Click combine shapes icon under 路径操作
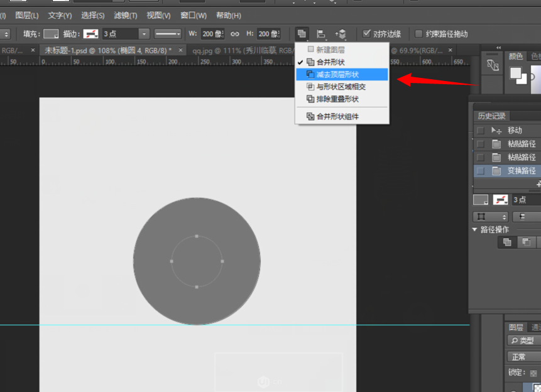Viewport: 541px width, 392px height. (x=507, y=242)
